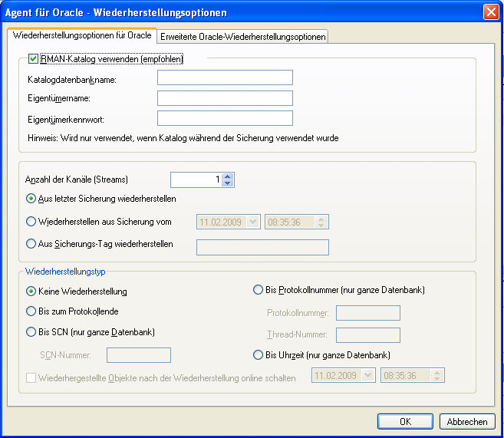This screenshot has width=504, height=438.
Task: Open Wiederherstellungsoptionen für Oracle tab
Action: [x=81, y=36]
